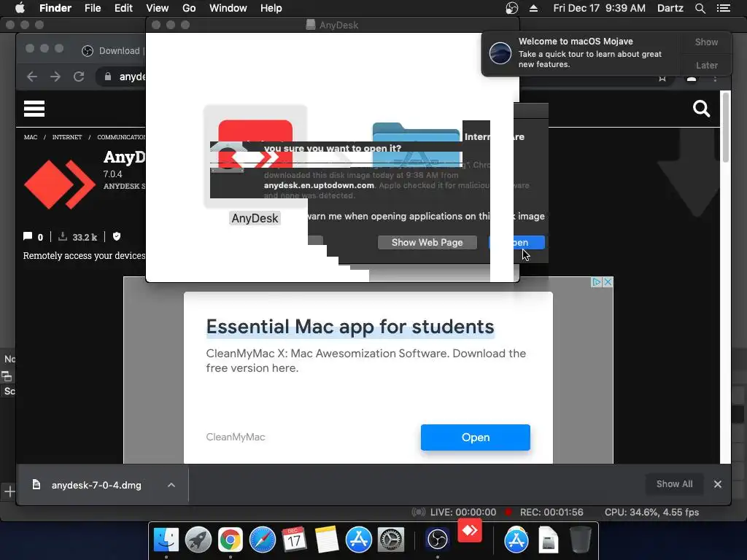Click the red AnyDesk logo on webpage
747x560 pixels.
click(60, 184)
